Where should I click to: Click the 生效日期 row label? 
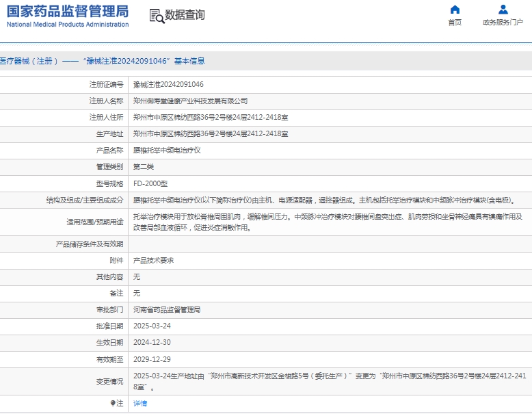pyautogui.click(x=109, y=342)
